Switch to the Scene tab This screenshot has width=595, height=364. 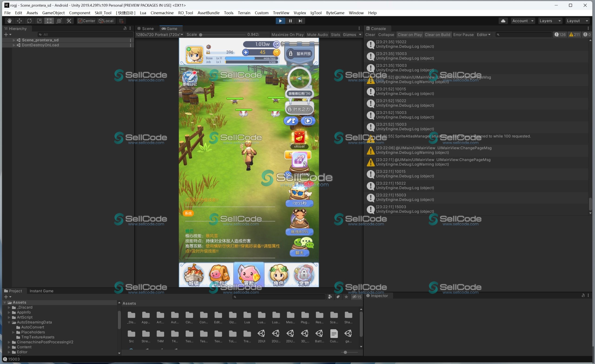click(145, 29)
